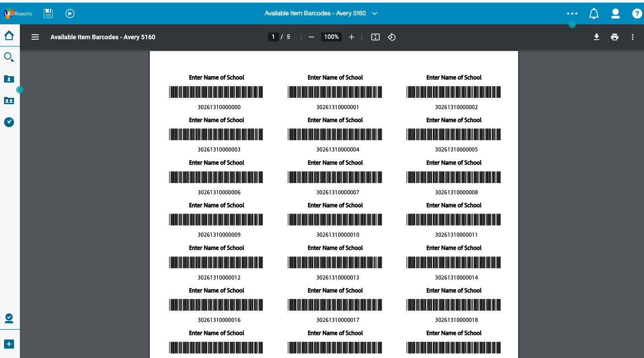Click barcode number 30261310000000
644x358 pixels.
(x=219, y=107)
